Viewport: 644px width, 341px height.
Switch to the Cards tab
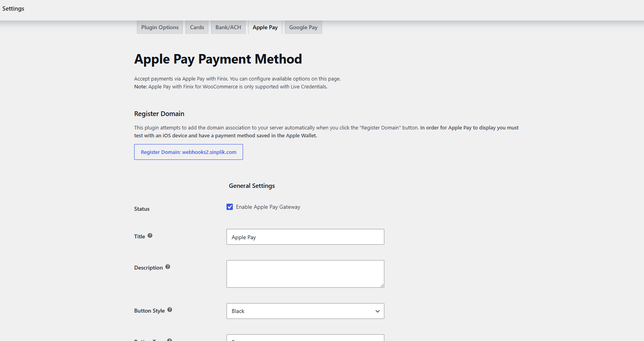pyautogui.click(x=197, y=27)
